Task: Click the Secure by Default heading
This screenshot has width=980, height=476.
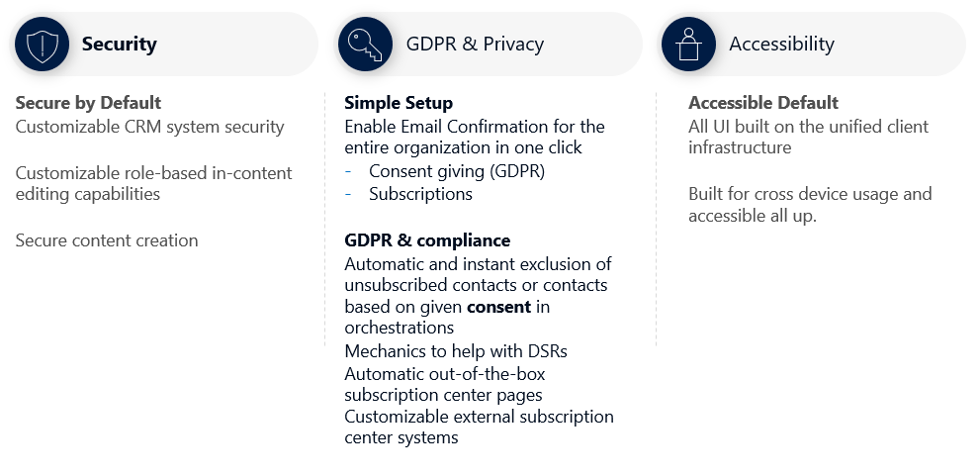Action: [x=88, y=103]
